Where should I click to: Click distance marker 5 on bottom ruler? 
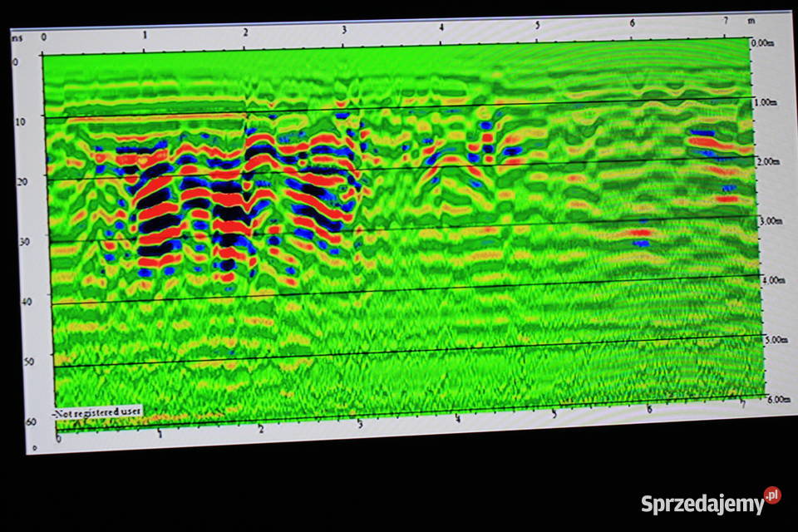(x=553, y=413)
